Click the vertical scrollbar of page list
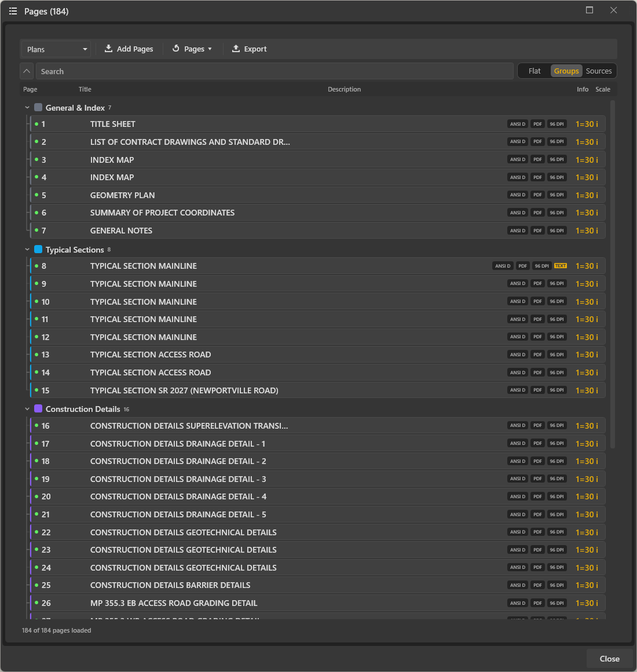The width and height of the screenshot is (637, 672). coord(613,274)
